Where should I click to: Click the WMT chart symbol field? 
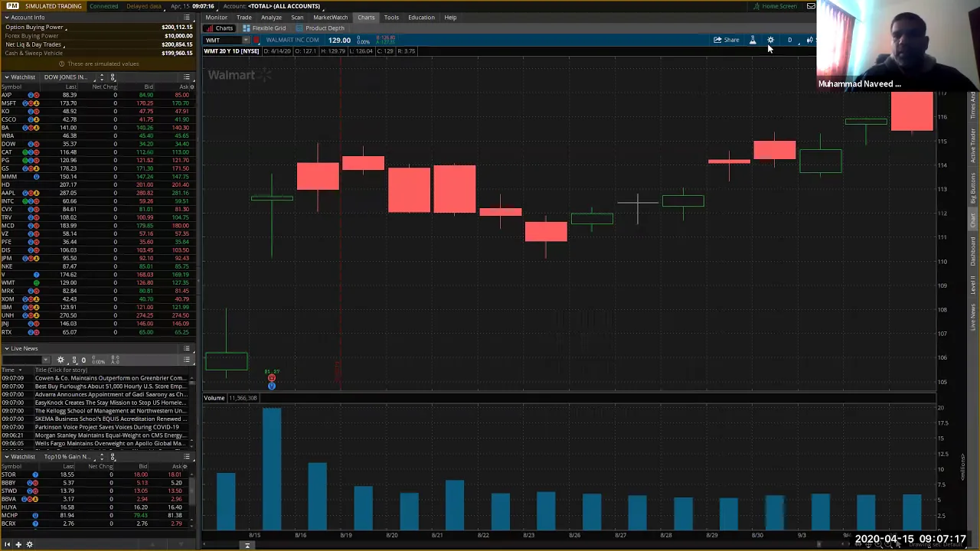tap(221, 40)
